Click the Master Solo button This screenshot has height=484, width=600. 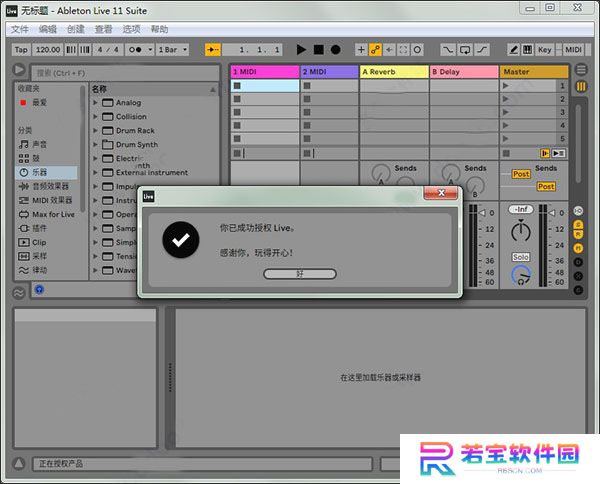[x=521, y=257]
